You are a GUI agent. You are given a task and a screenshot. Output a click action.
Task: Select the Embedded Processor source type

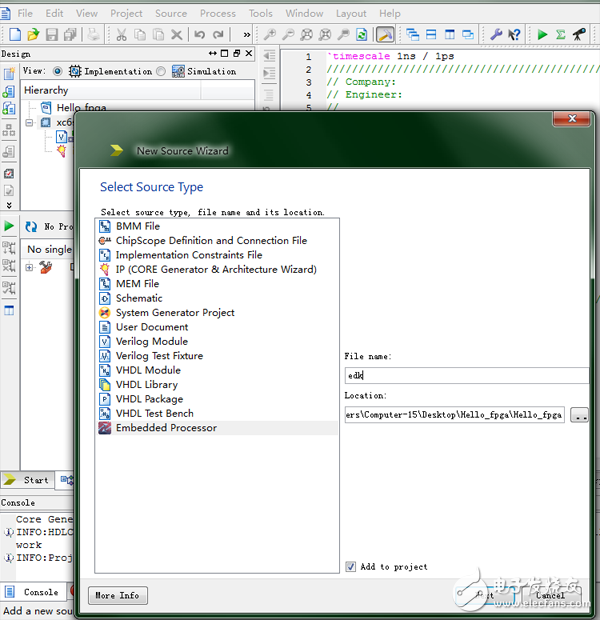tap(165, 428)
